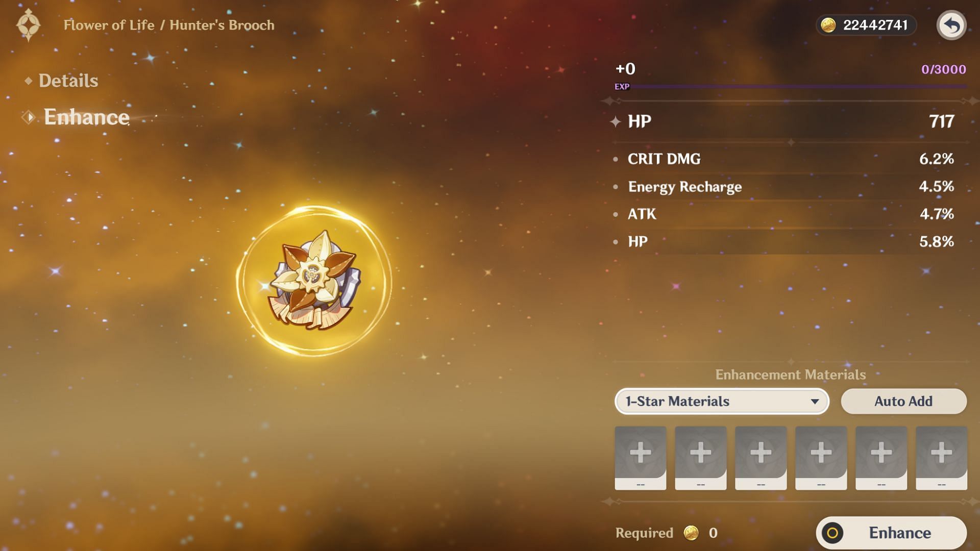The image size is (980, 551).
Task: Click the back arrow navigation icon
Action: [952, 26]
